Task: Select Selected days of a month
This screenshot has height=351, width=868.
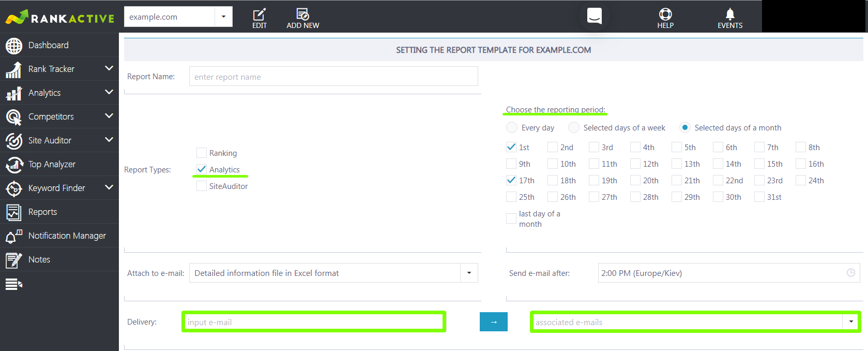Action: coord(684,127)
